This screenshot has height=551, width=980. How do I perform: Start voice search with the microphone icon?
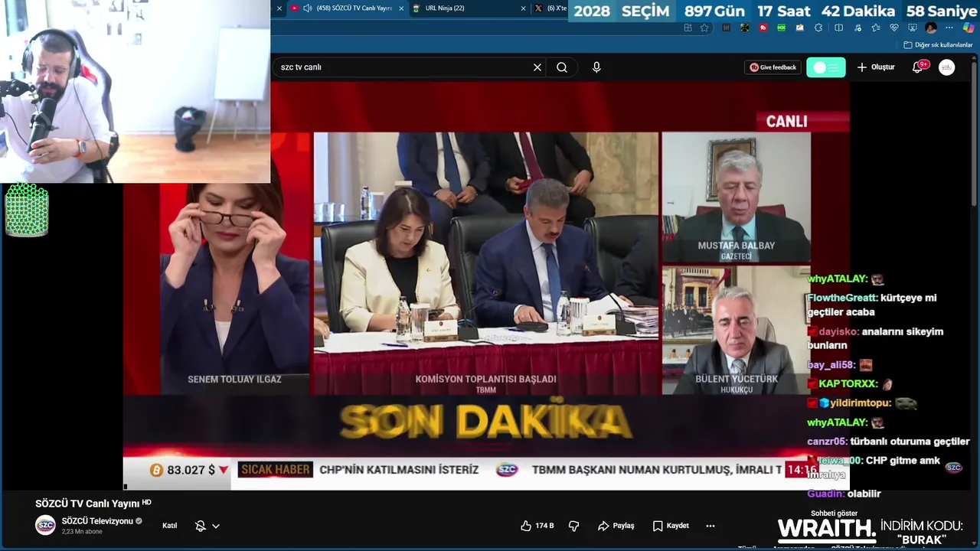point(596,67)
